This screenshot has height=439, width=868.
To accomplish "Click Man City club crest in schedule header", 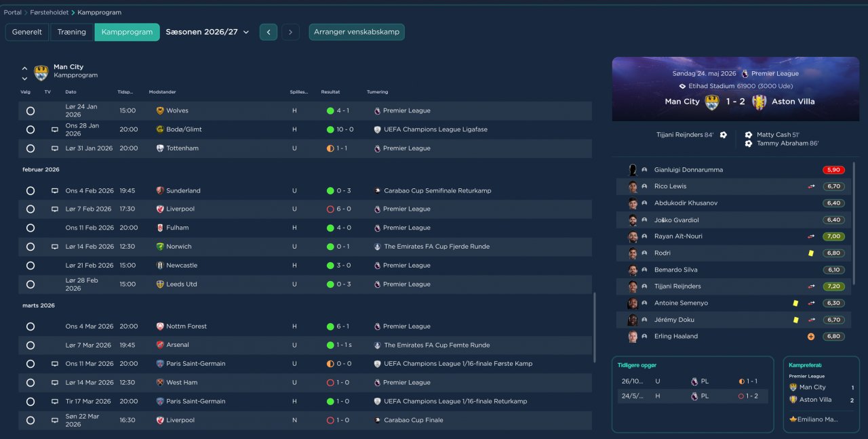I will (x=41, y=72).
